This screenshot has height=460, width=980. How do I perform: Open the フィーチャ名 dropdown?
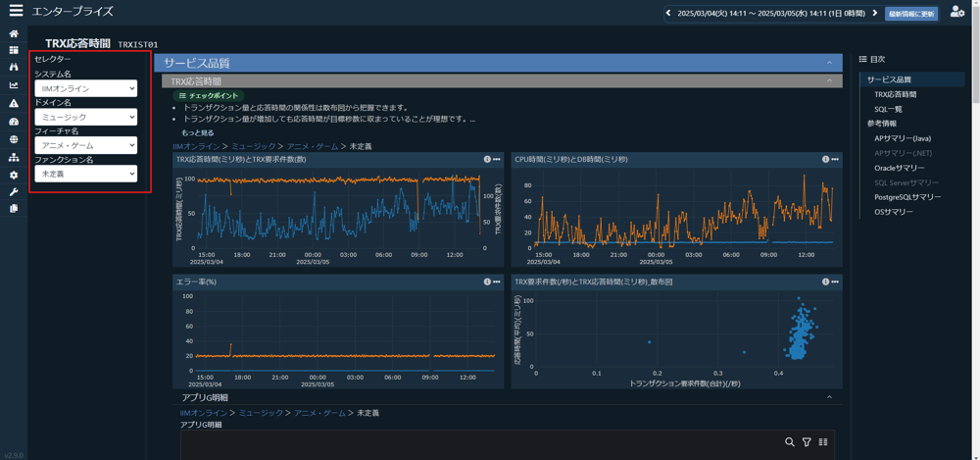tap(85, 145)
